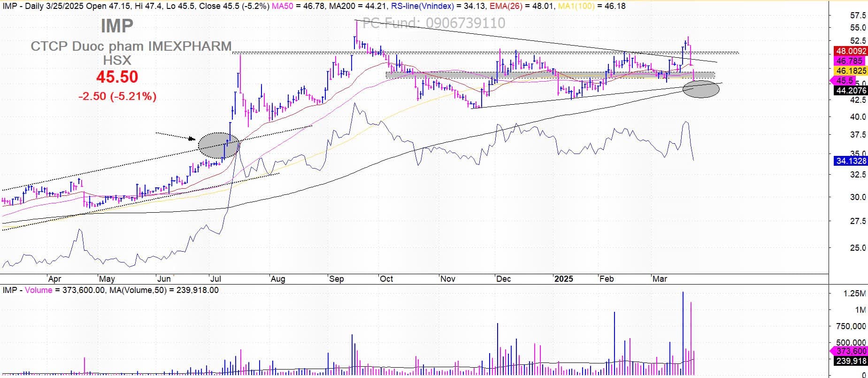Screen dimensions: 868x378
Task: Click the magenta '46.785' MA50 value tag
Action: (849, 61)
